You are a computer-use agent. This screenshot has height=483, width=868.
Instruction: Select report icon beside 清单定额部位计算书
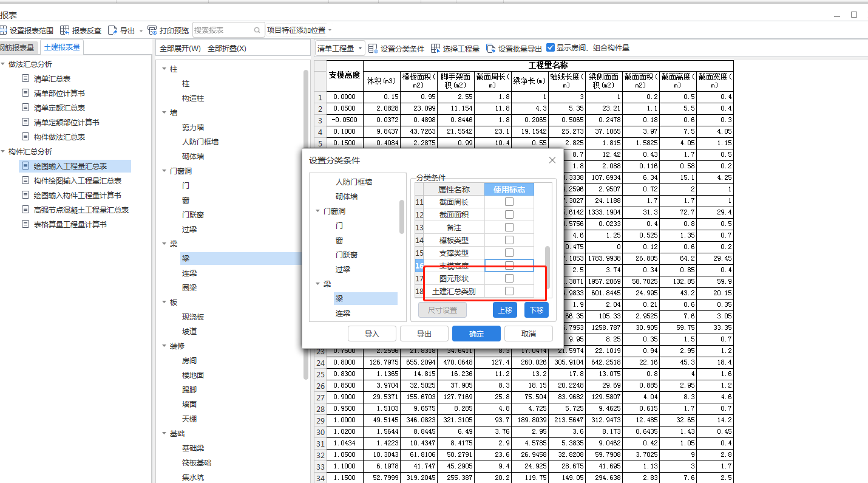click(25, 122)
